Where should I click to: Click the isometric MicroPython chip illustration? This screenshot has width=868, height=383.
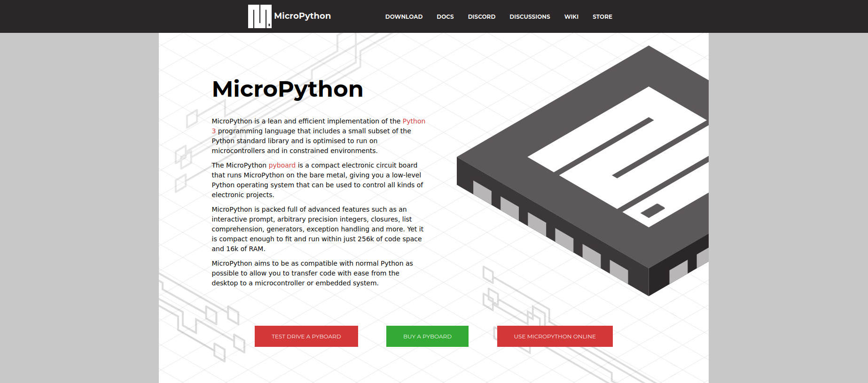[583, 171]
